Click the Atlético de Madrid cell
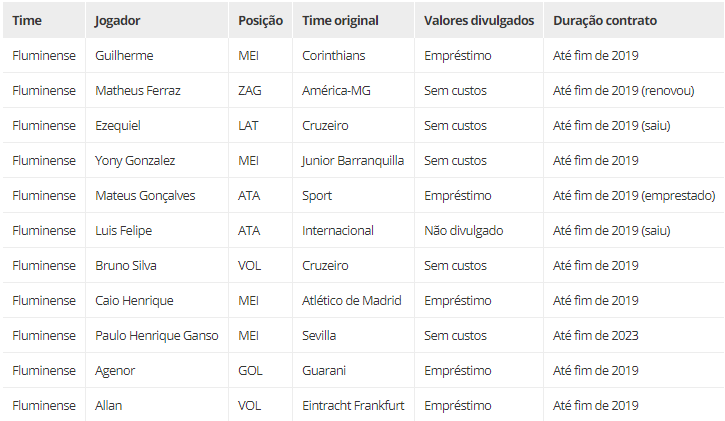Screen dimensions: 725x421 click(x=352, y=301)
